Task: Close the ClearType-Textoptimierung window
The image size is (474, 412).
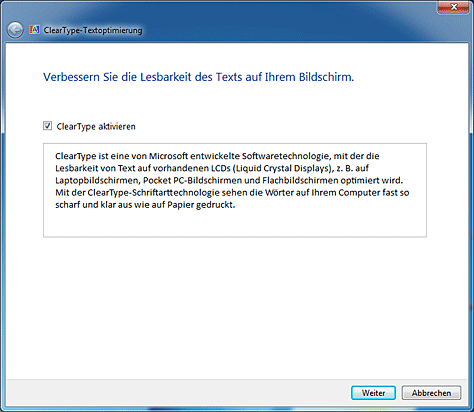Action: pyautogui.click(x=454, y=7)
